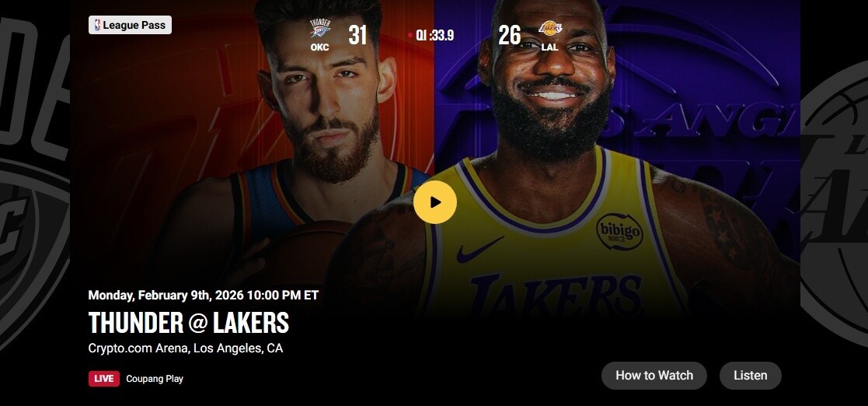
Task: Click the red LIVE badge
Action: click(104, 379)
